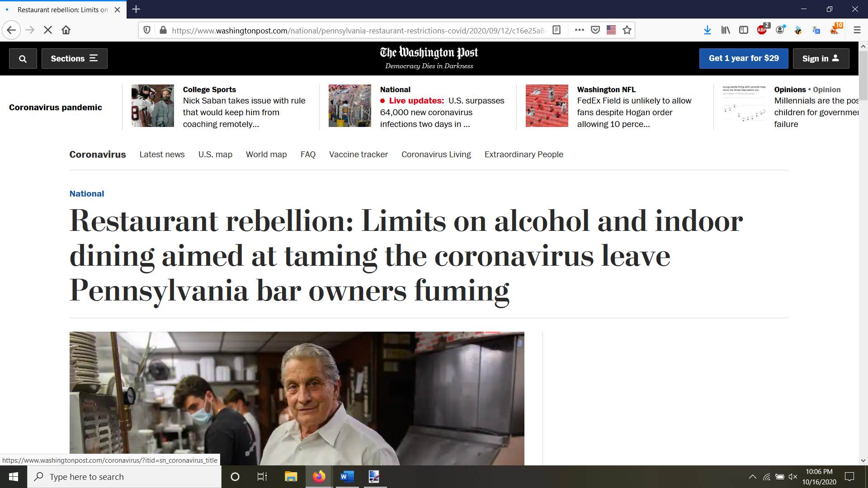Open Adblock Plus extension icon

(x=762, y=30)
